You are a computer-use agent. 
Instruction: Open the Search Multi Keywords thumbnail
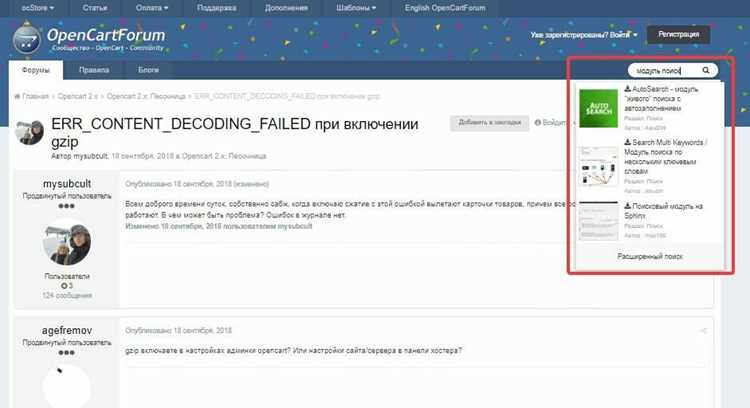[x=598, y=166]
